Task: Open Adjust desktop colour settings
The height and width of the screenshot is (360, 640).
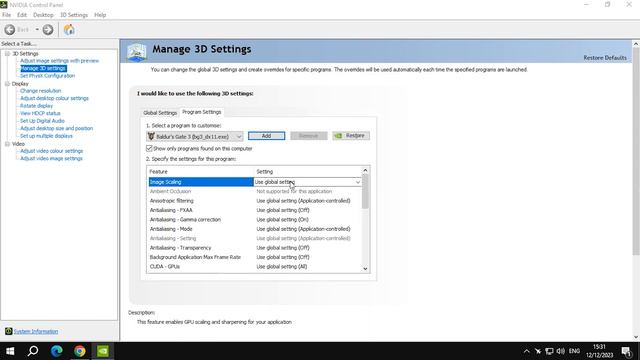Action: pos(54,98)
